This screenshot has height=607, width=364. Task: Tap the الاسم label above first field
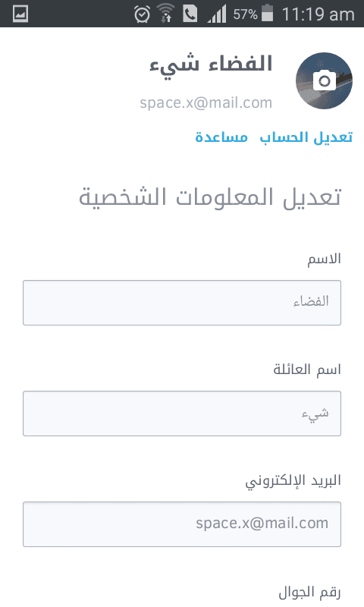pyautogui.click(x=324, y=259)
